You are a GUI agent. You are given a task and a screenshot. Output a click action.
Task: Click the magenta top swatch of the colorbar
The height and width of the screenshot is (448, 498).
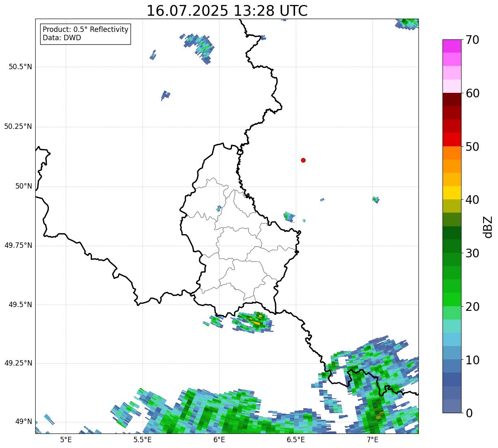[452, 46]
